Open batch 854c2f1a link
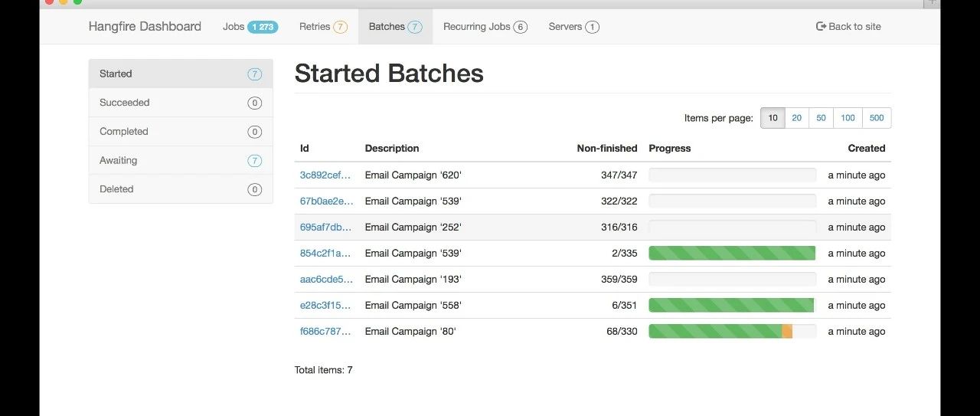This screenshot has width=980, height=416. coord(325,254)
